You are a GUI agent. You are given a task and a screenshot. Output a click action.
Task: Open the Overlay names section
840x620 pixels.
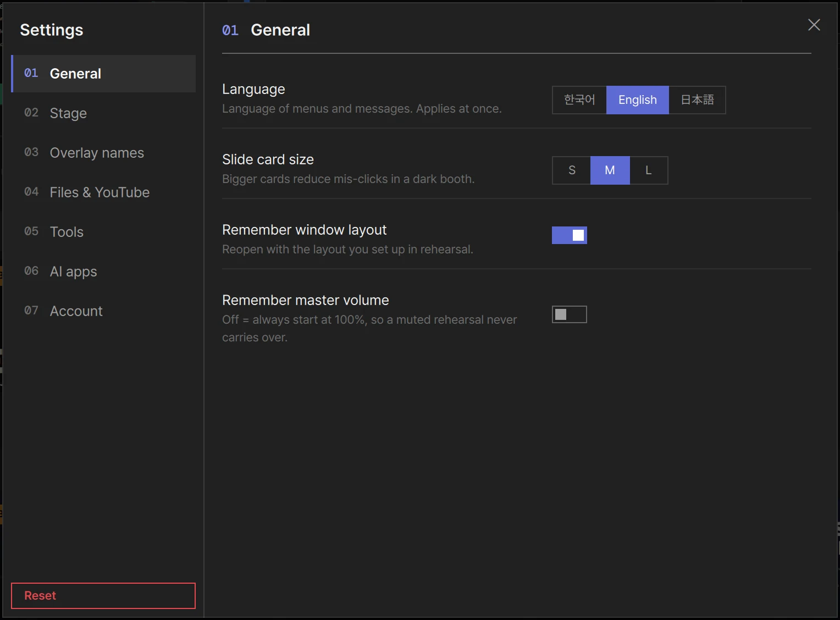click(x=103, y=153)
